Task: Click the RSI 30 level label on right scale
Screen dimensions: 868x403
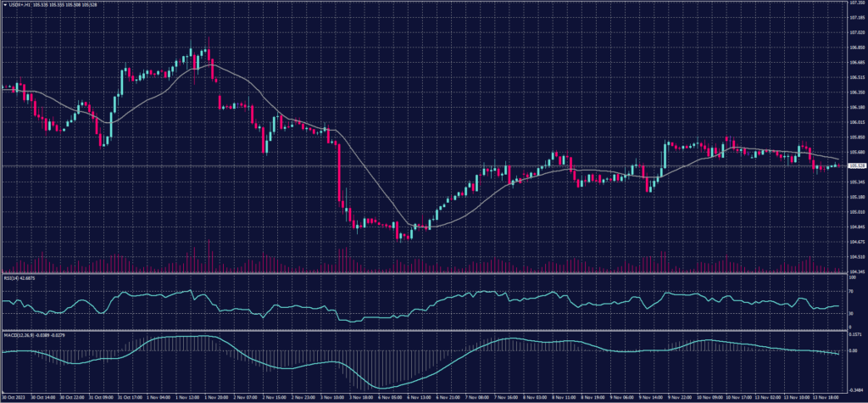Action: click(x=851, y=314)
